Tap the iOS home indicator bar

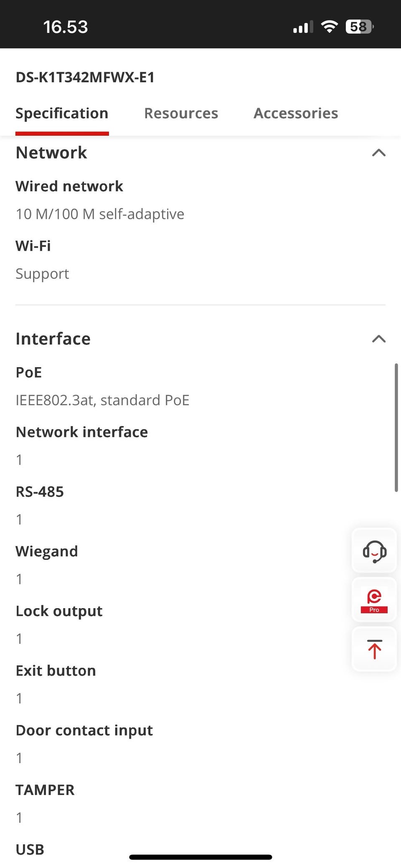click(x=200, y=857)
